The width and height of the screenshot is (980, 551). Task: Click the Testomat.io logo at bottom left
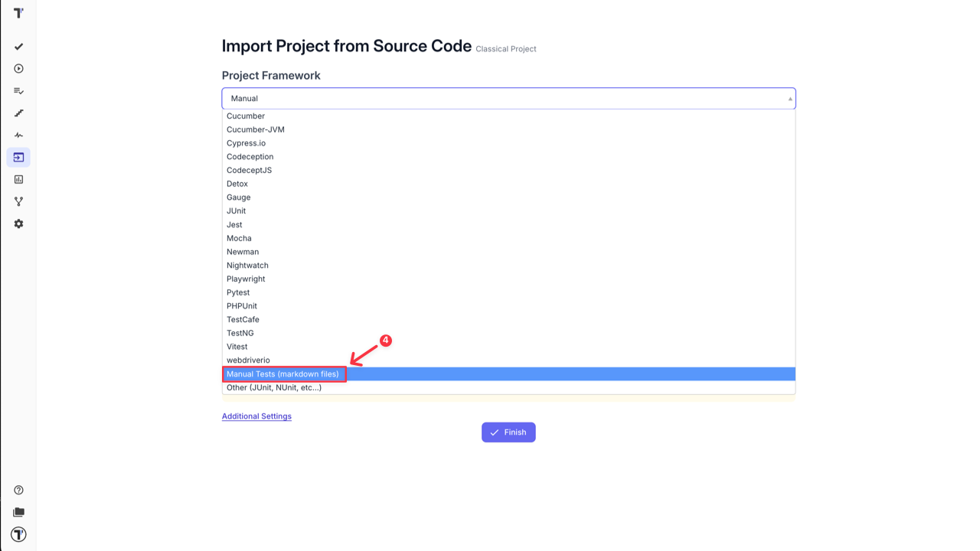(18, 534)
